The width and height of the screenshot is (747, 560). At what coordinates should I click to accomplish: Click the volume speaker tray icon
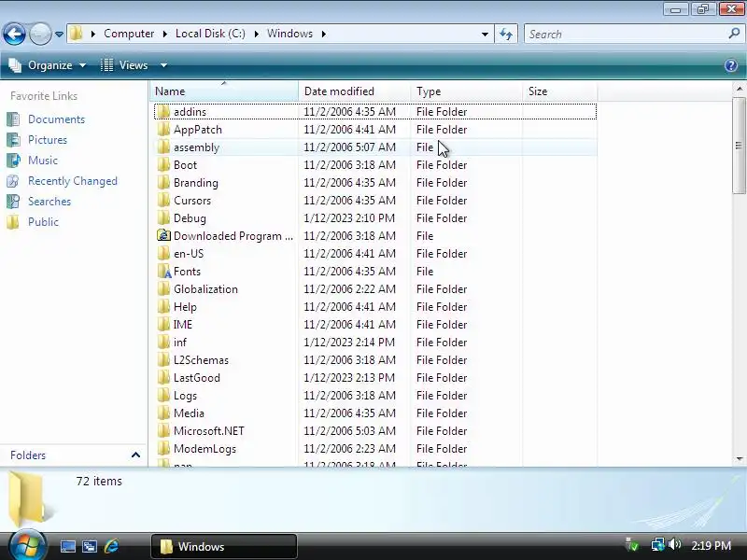[674, 544]
